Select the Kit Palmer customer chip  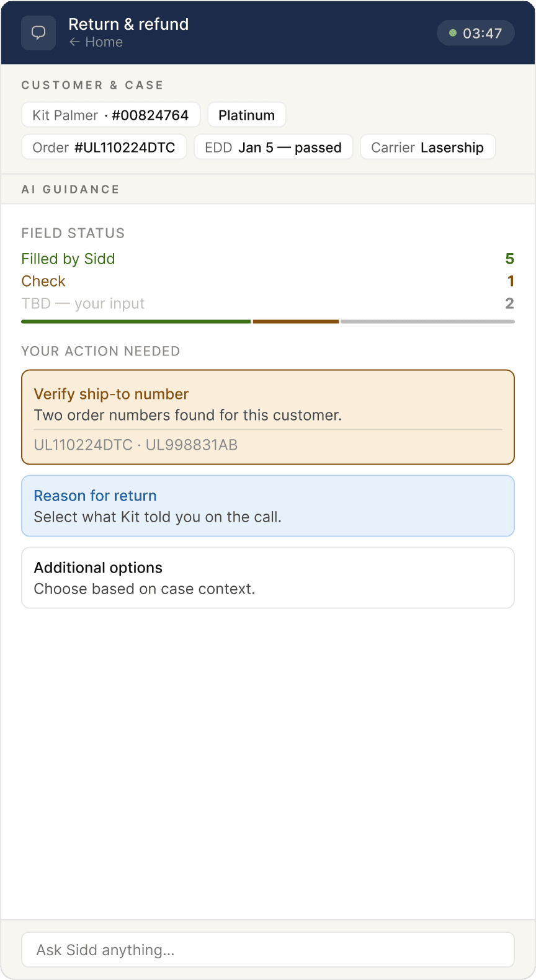coord(110,115)
